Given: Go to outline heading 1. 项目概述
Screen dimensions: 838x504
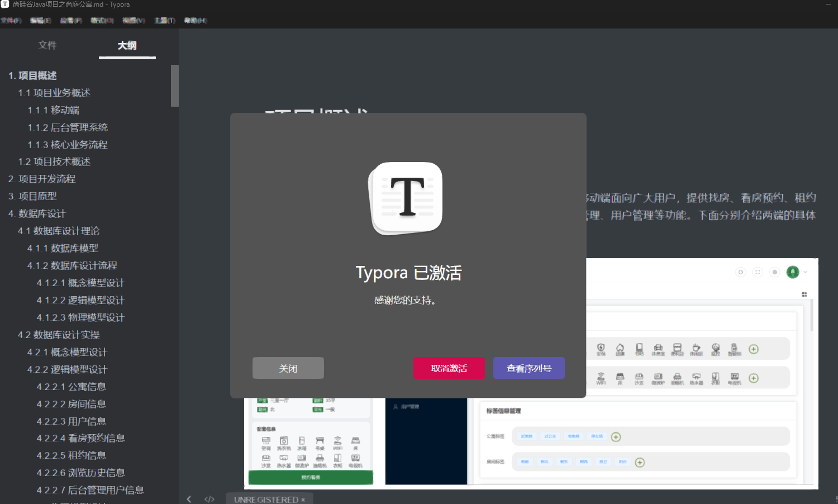Looking at the screenshot, I should (32, 75).
